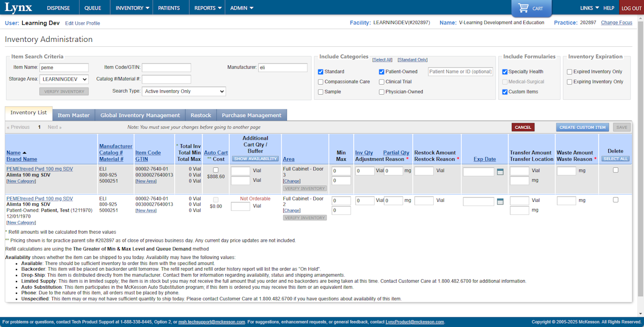The image size is (644, 327).
Task: Click the red Cancel button
Action: 523,127
